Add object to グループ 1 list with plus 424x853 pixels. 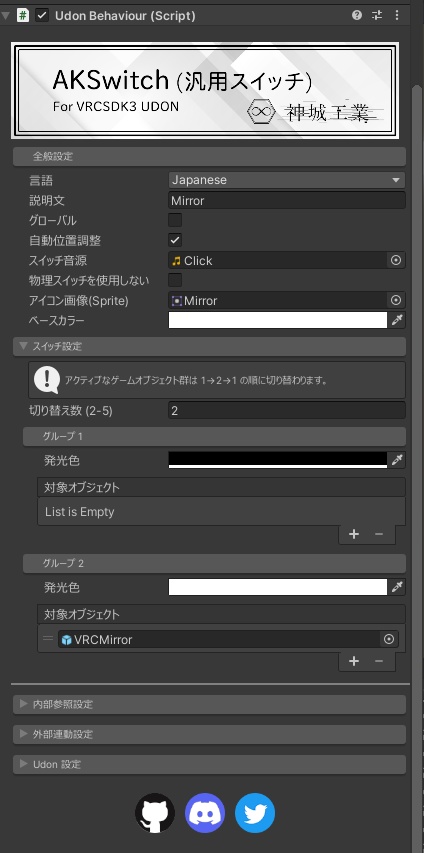(354, 534)
